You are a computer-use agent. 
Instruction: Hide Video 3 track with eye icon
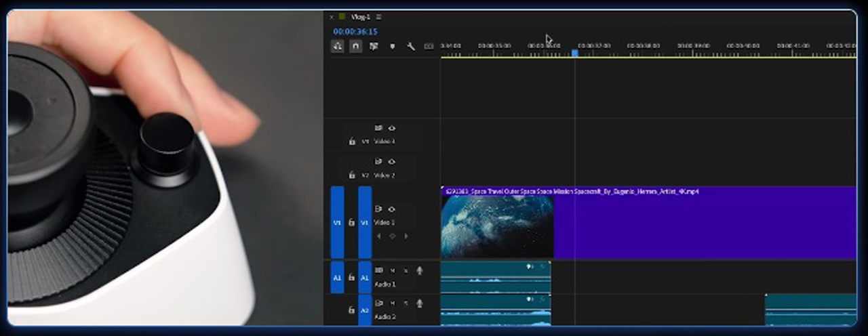391,127
